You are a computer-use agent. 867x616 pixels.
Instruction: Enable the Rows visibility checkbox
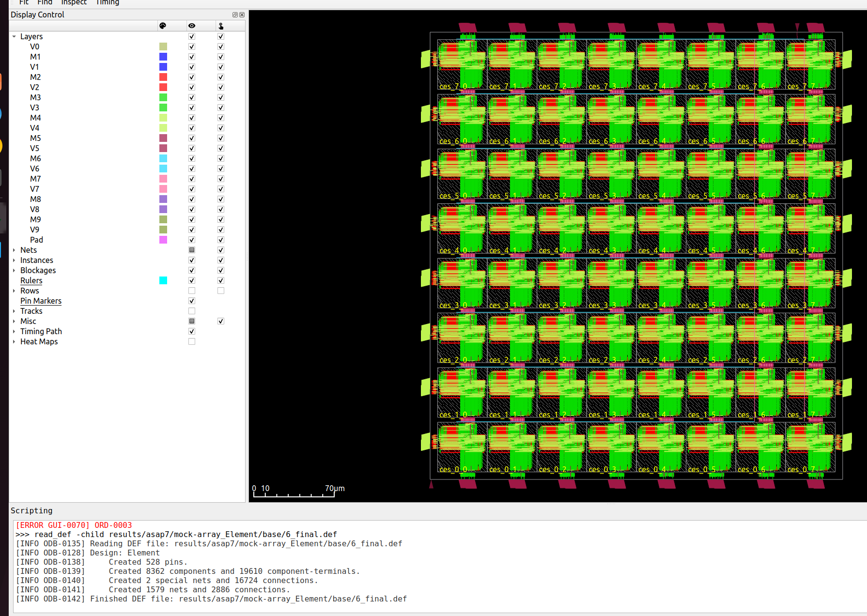[192, 291]
